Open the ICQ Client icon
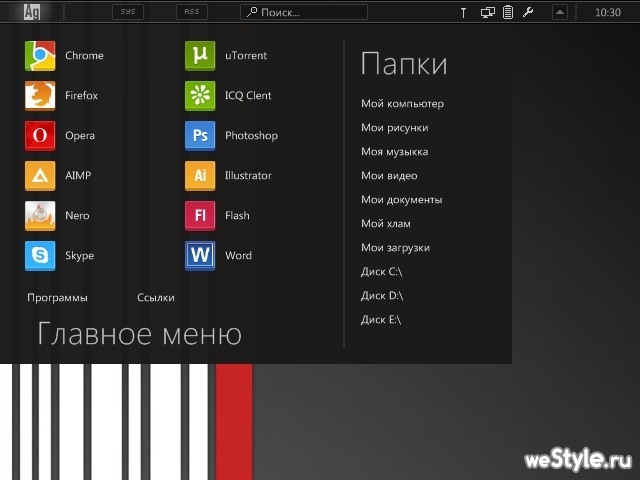The image size is (640, 480). coord(200,96)
